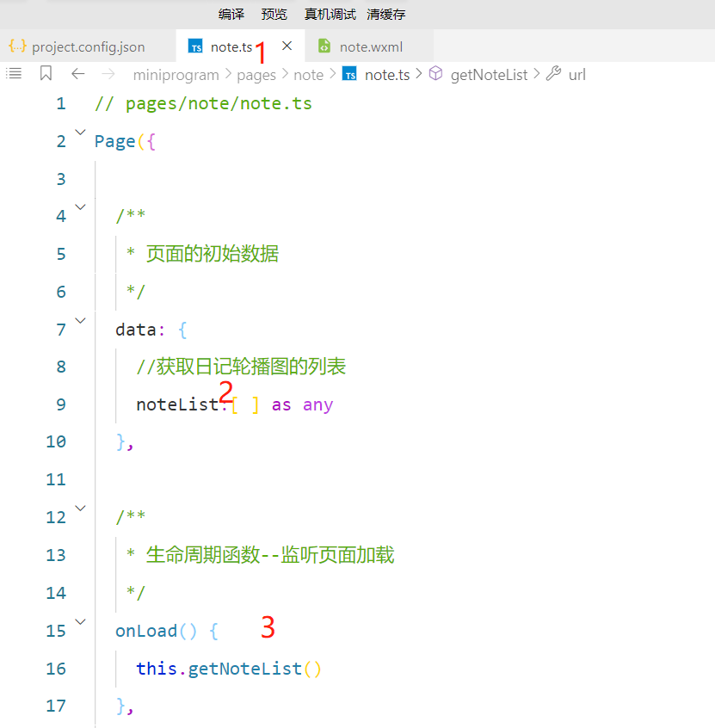The image size is (715, 728).
Task: Click the comment '// pages/note/note.ts'
Action: (x=203, y=103)
